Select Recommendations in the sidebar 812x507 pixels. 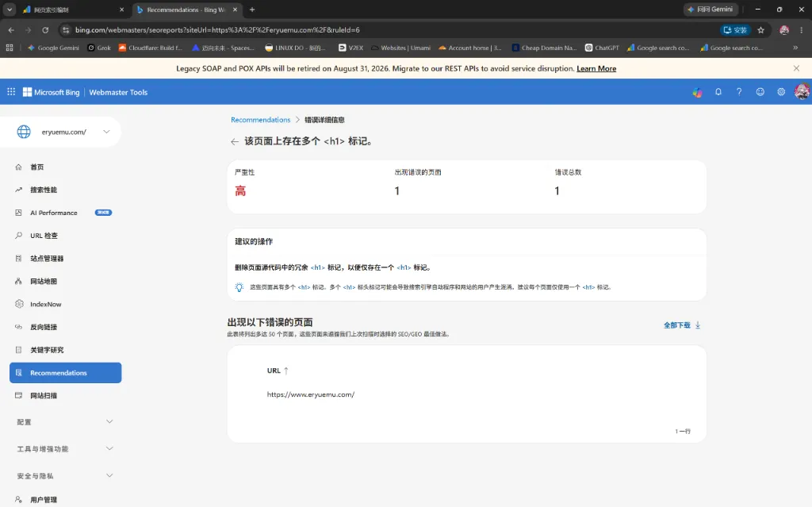tap(65, 373)
